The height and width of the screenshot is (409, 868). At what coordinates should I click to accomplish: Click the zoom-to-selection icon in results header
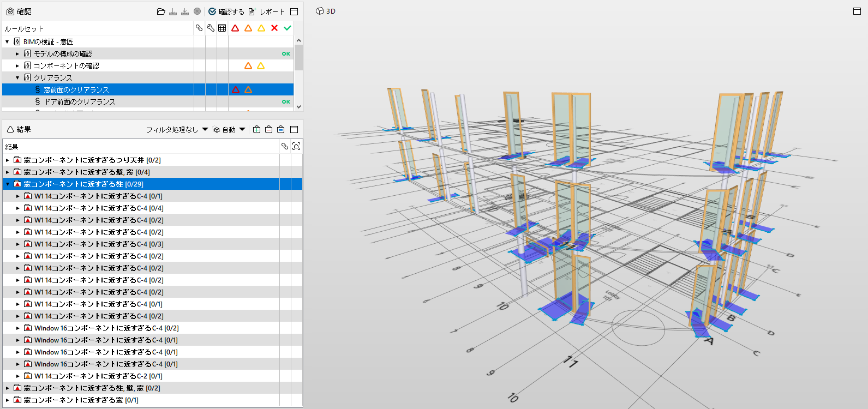[x=296, y=146]
